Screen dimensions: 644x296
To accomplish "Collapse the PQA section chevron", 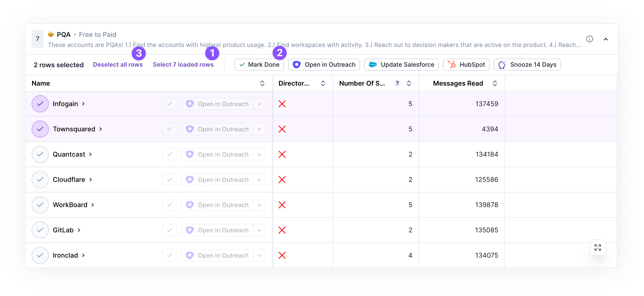I will pos(606,39).
